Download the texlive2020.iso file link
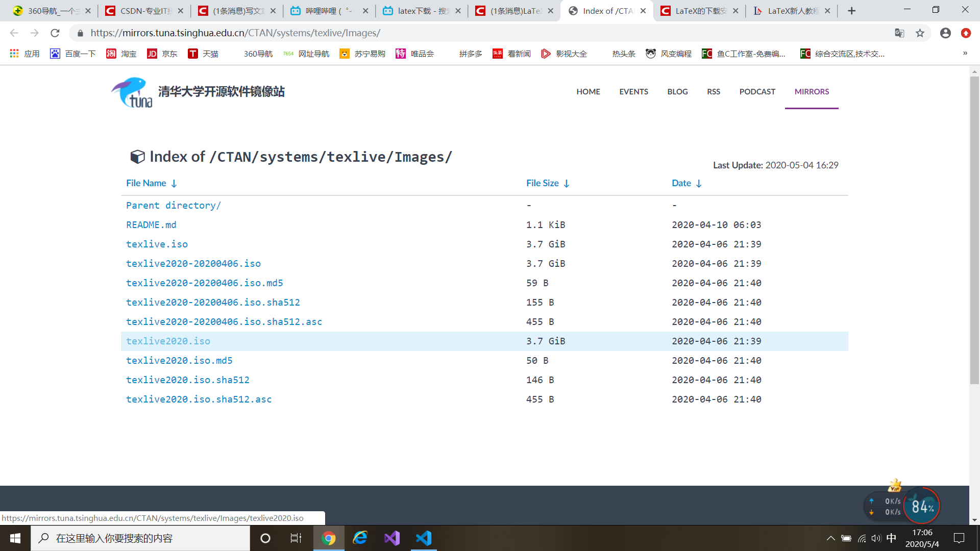 pyautogui.click(x=168, y=341)
